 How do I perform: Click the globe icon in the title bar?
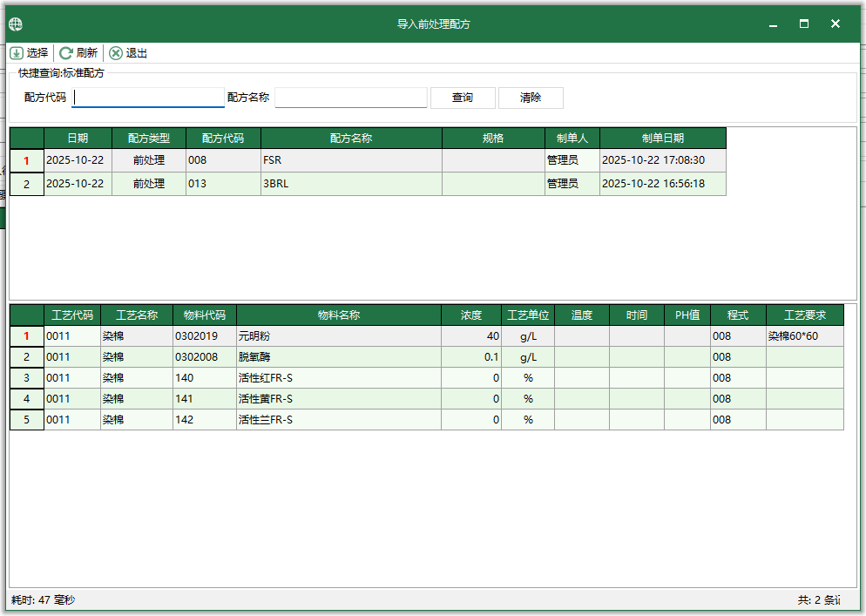[x=15, y=24]
